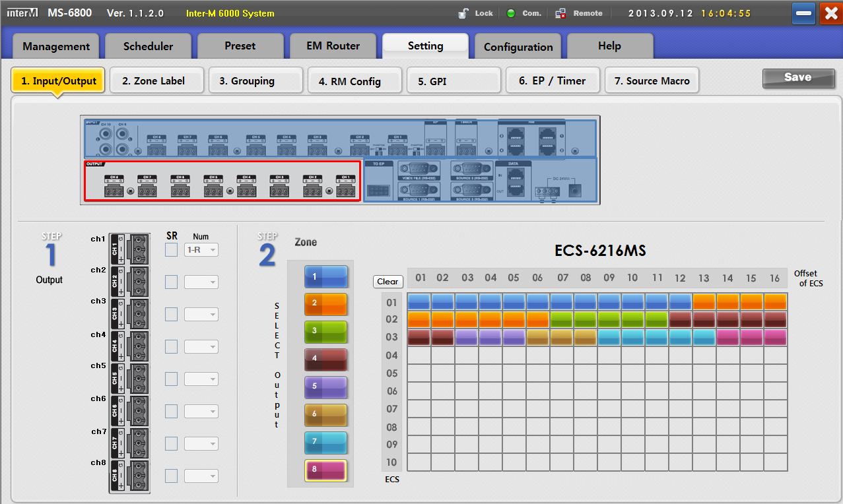Select the pink Zone 8 color button
The image size is (843, 504).
[325, 470]
